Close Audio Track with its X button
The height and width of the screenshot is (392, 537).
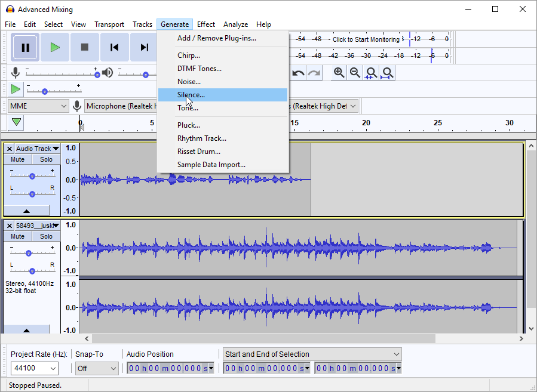tap(10, 149)
